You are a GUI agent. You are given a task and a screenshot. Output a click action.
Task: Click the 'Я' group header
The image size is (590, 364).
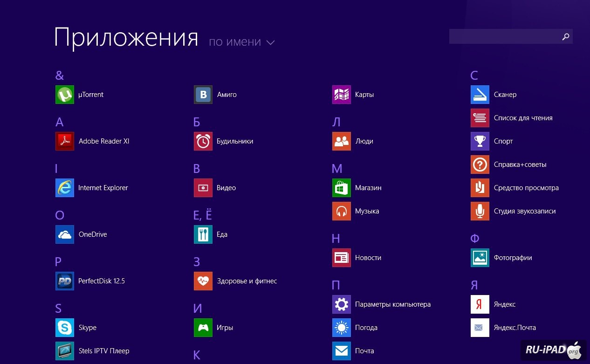tap(474, 285)
